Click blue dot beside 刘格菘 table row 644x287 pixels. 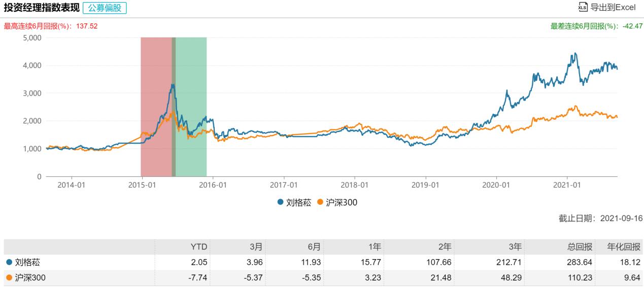pyautogui.click(x=8, y=262)
